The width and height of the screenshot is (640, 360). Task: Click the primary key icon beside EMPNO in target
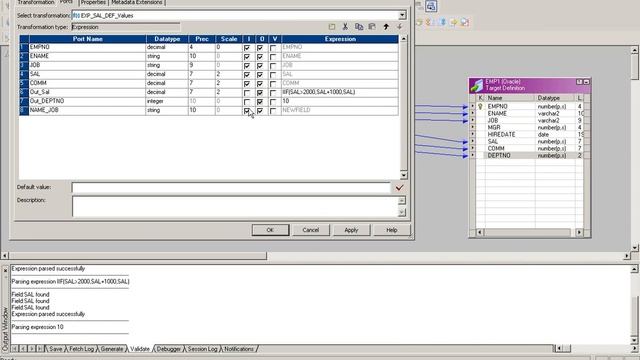pyautogui.click(x=480, y=107)
